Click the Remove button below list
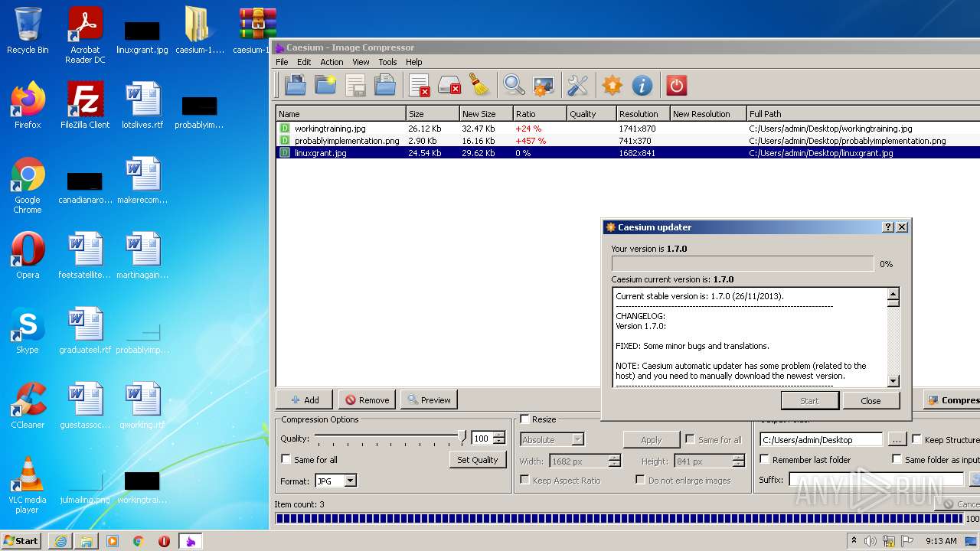The width and height of the screenshot is (980, 551). click(x=367, y=399)
